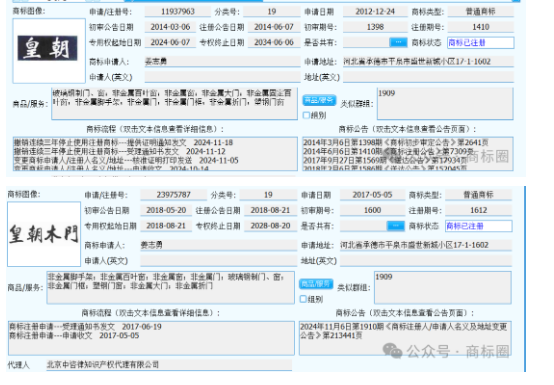This screenshot has width=554, height=385.
Task: Click the goods/services text box of 23975787
Action: pyautogui.click(x=170, y=288)
